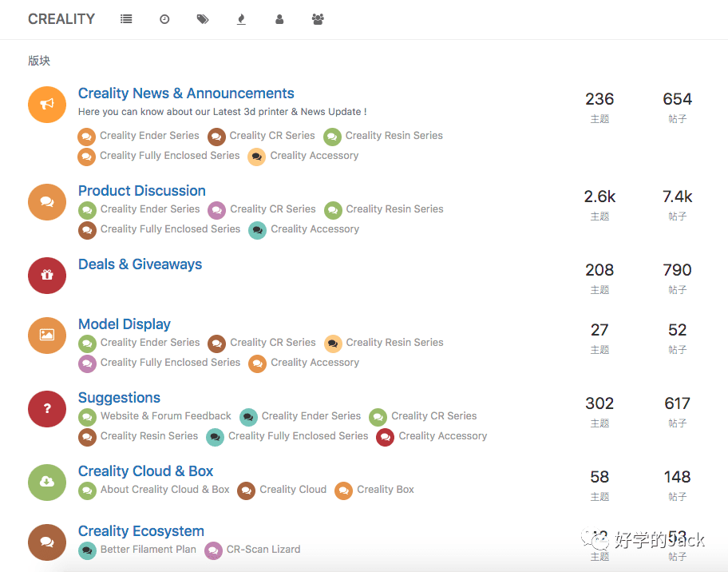Click the teal icon beside Product Discussion's Creality Accessory
Viewport: 728px width, 572px height.
257,231
